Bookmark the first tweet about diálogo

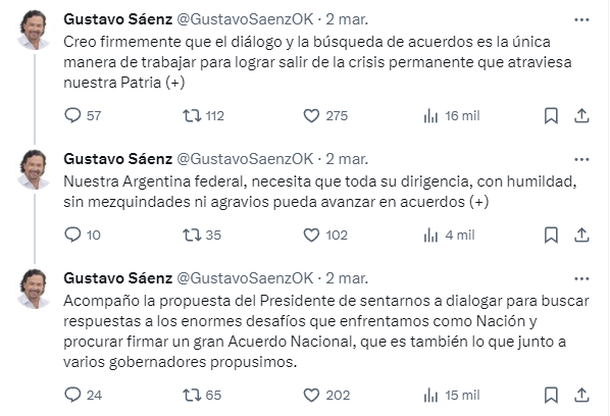[550, 116]
